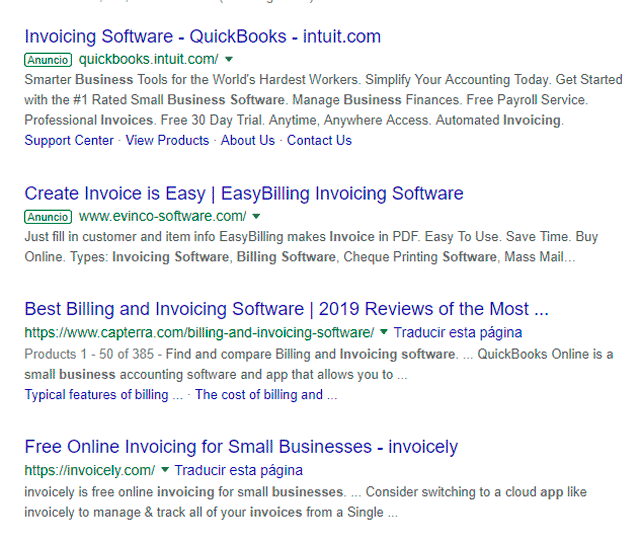The width and height of the screenshot is (640, 543).
Task: Open the capterra.com billing-and-invoicing-software URL
Action: (x=199, y=333)
